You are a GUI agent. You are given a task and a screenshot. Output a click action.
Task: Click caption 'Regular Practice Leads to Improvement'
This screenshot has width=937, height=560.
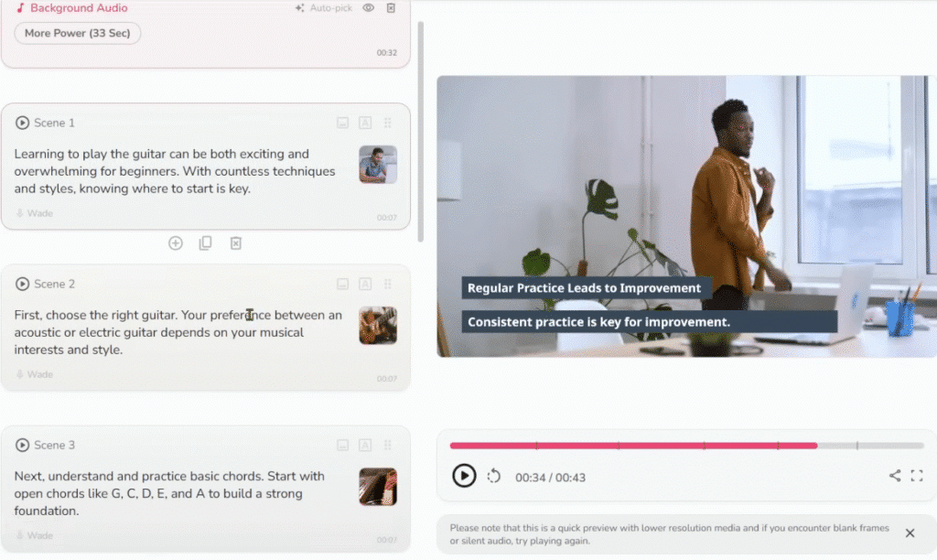pos(585,288)
